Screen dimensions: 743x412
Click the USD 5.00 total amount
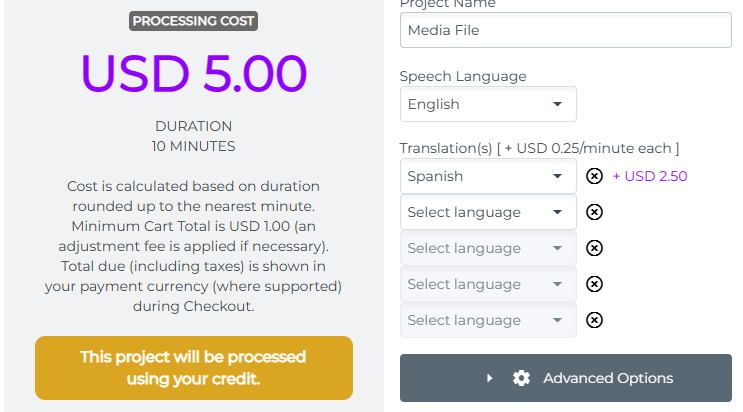pyautogui.click(x=194, y=73)
